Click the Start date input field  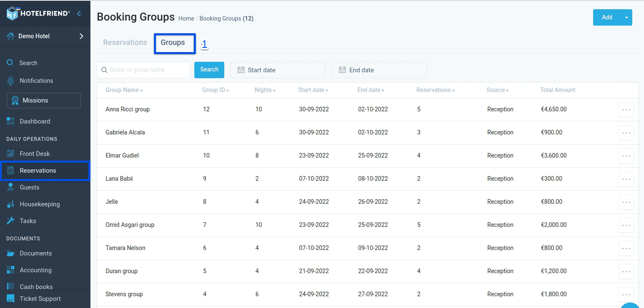(278, 70)
